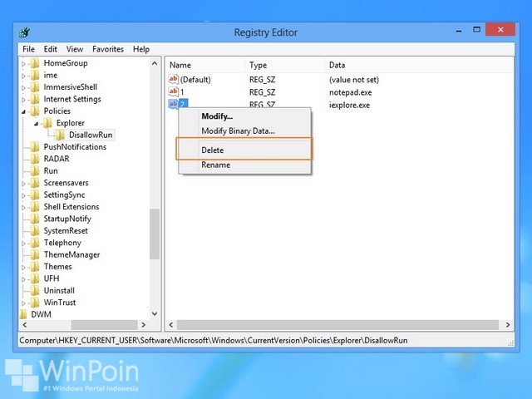Image resolution: width=532 pixels, height=399 pixels.
Task: Click the Data column header
Action: pos(419,65)
